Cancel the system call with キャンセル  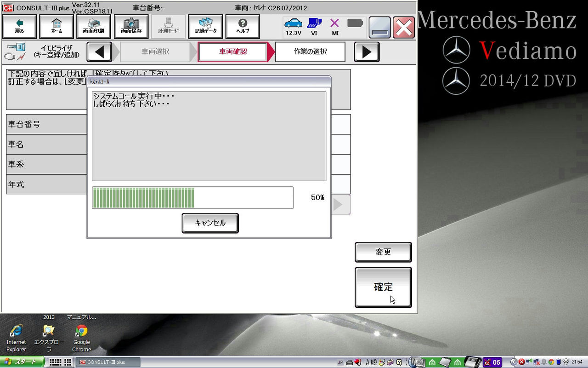pyautogui.click(x=210, y=223)
